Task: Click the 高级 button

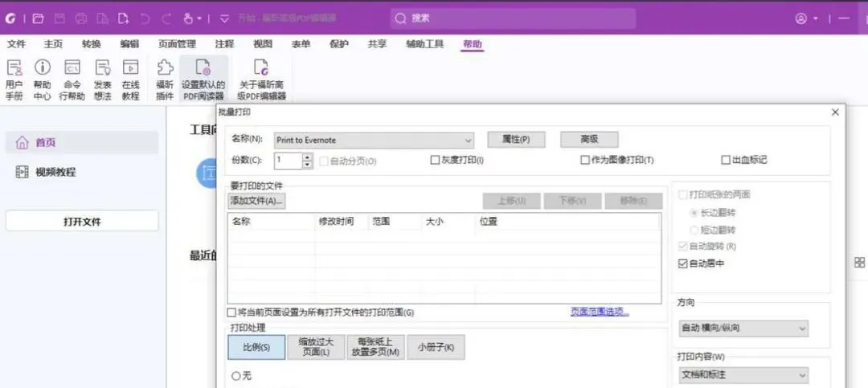Action: (590, 140)
